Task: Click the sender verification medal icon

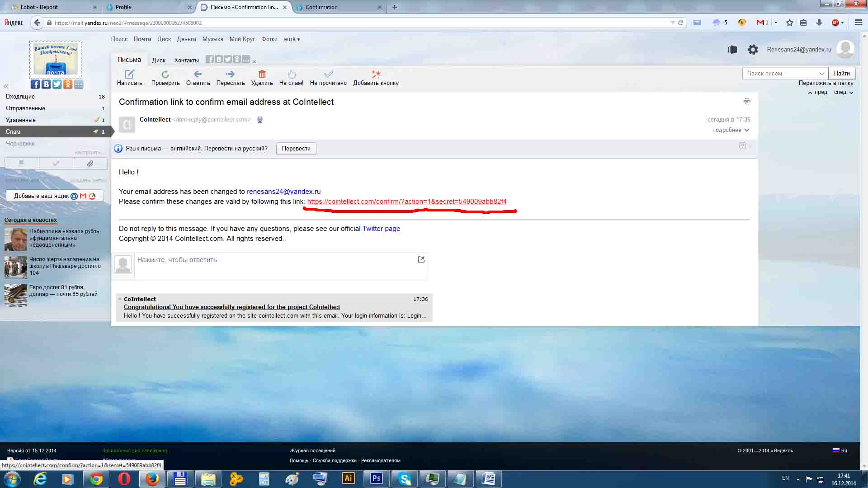Action: tap(260, 120)
